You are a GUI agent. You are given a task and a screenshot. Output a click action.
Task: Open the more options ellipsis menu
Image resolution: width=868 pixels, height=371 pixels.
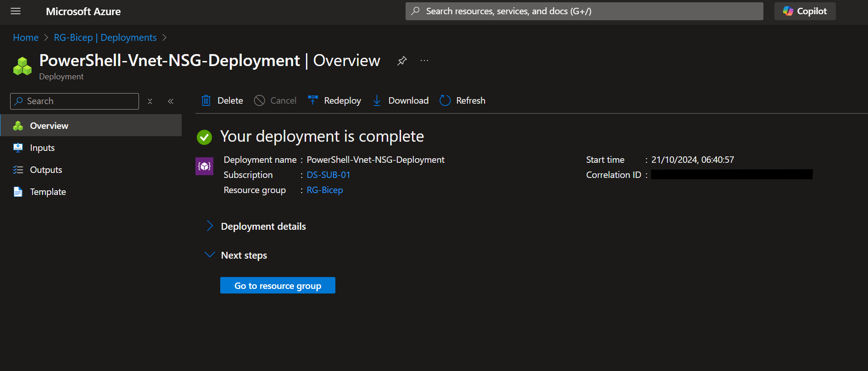click(424, 61)
